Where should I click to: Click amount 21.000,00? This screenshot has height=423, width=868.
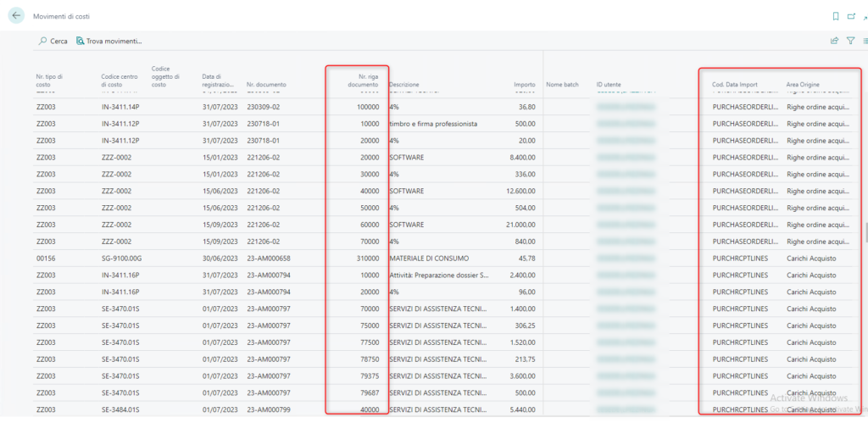point(522,225)
